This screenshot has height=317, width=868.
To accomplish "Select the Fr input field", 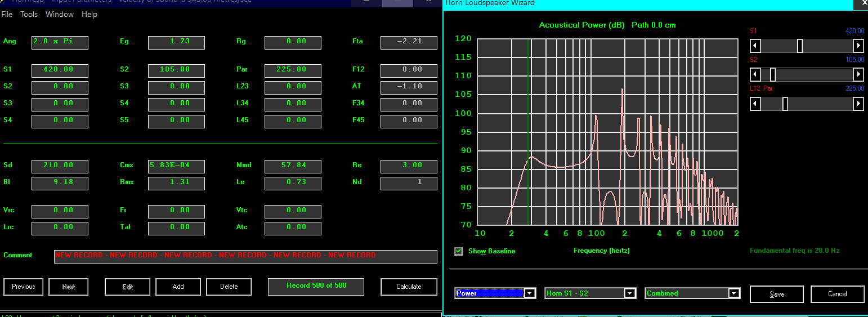I will pyautogui.click(x=176, y=211).
